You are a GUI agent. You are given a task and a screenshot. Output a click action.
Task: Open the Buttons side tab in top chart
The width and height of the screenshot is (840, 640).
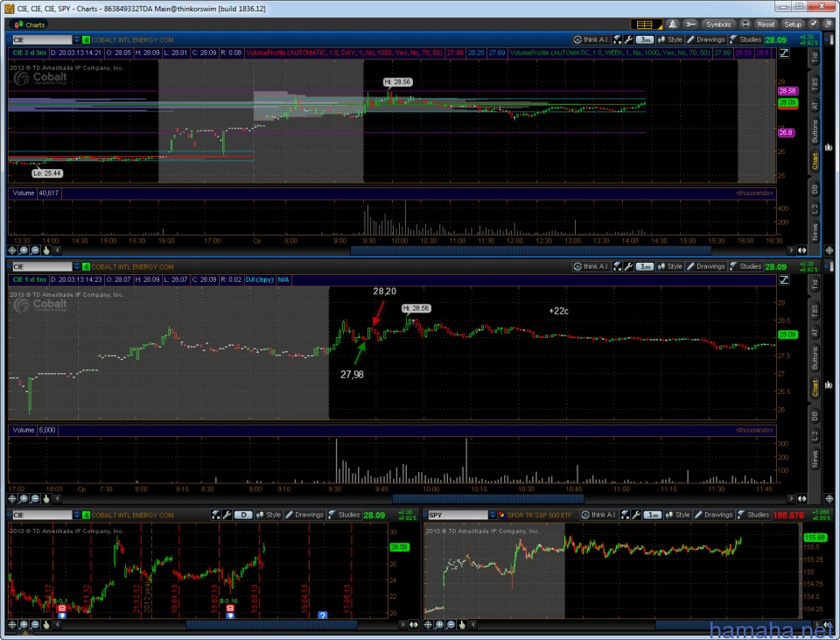(815, 131)
